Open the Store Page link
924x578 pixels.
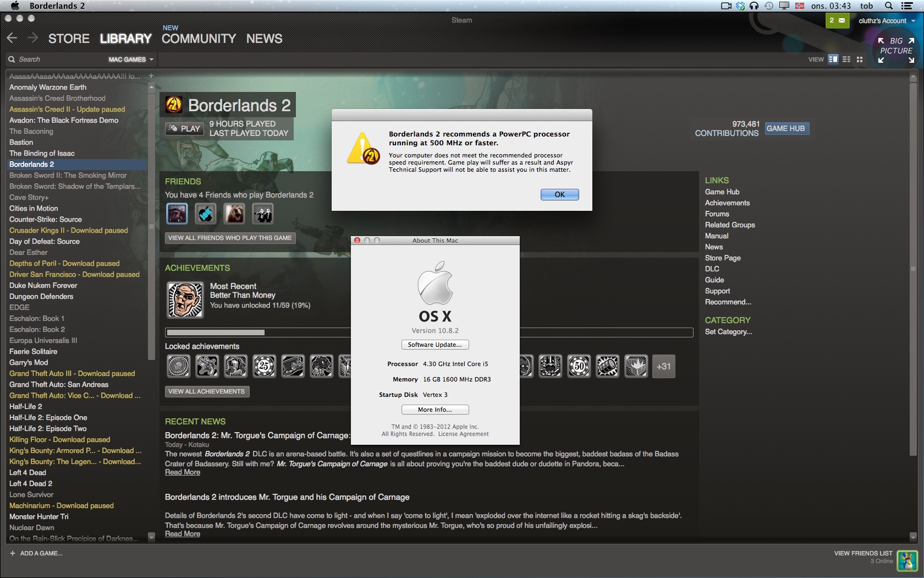click(723, 258)
